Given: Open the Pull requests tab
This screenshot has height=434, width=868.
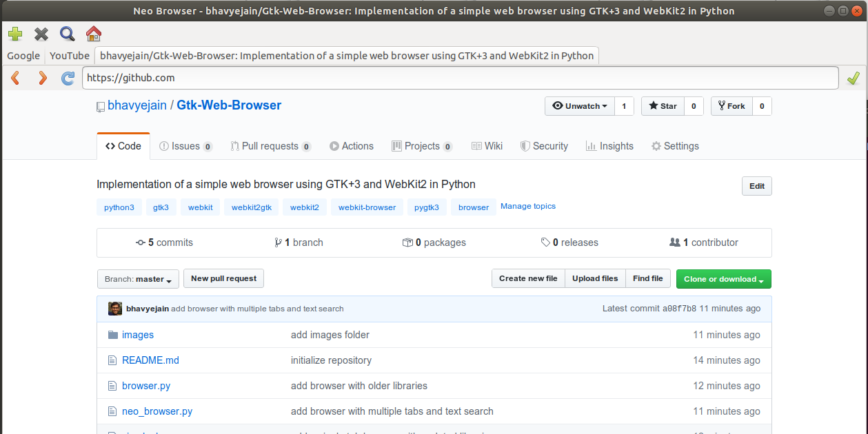Looking at the screenshot, I should point(270,146).
